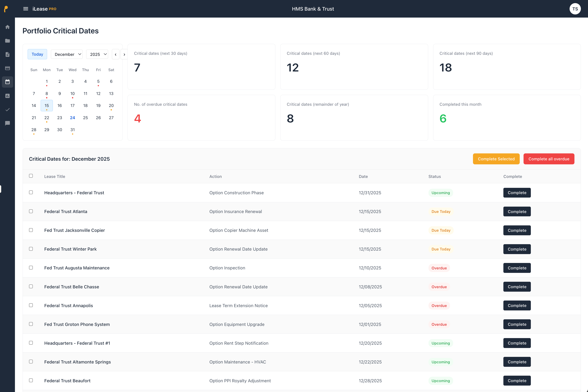Image resolution: width=588 pixels, height=392 pixels.
Task: Check the Fed Trust Augusta Maintenance checkbox
Action: pos(31,267)
